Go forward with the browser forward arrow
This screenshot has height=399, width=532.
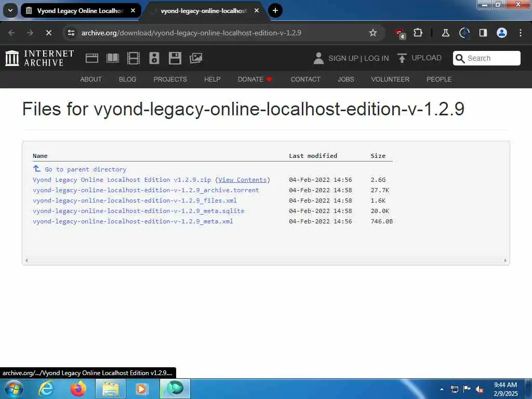click(30, 33)
